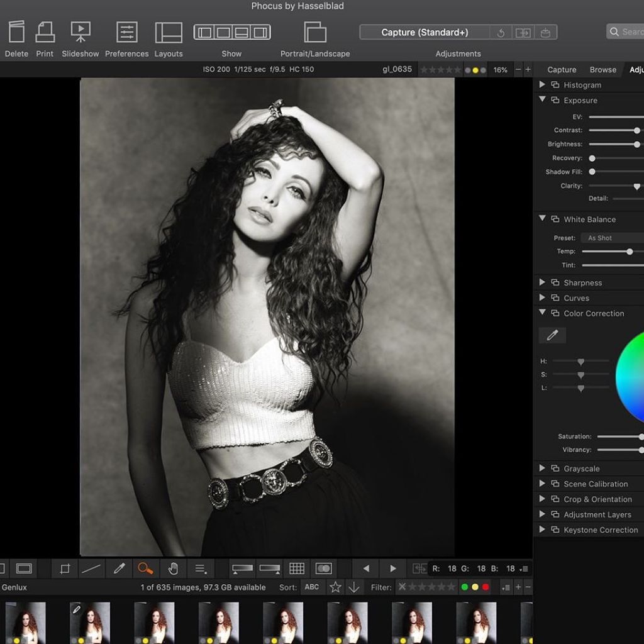Toggle the green color label filter

click(x=465, y=587)
